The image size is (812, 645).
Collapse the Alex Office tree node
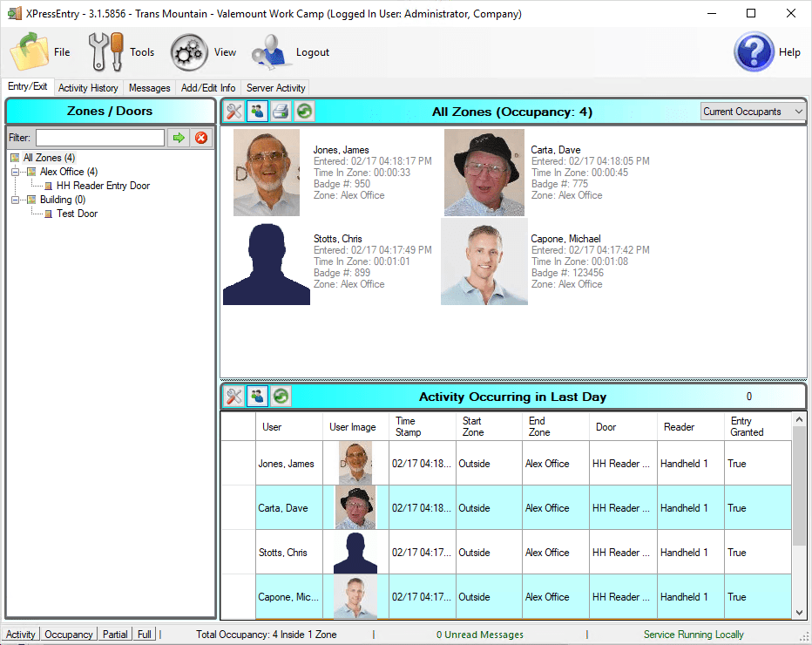15,172
